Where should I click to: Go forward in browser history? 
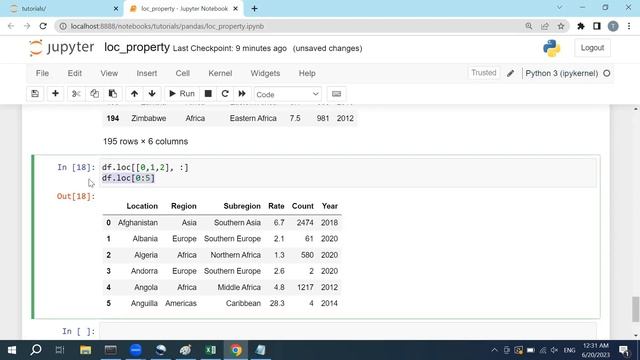[x=27, y=26]
